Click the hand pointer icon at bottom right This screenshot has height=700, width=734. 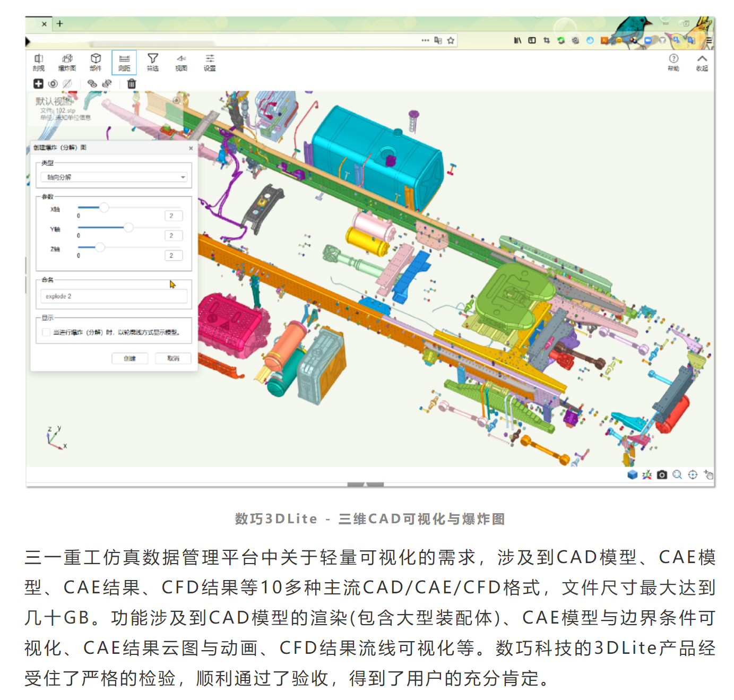[x=708, y=474]
